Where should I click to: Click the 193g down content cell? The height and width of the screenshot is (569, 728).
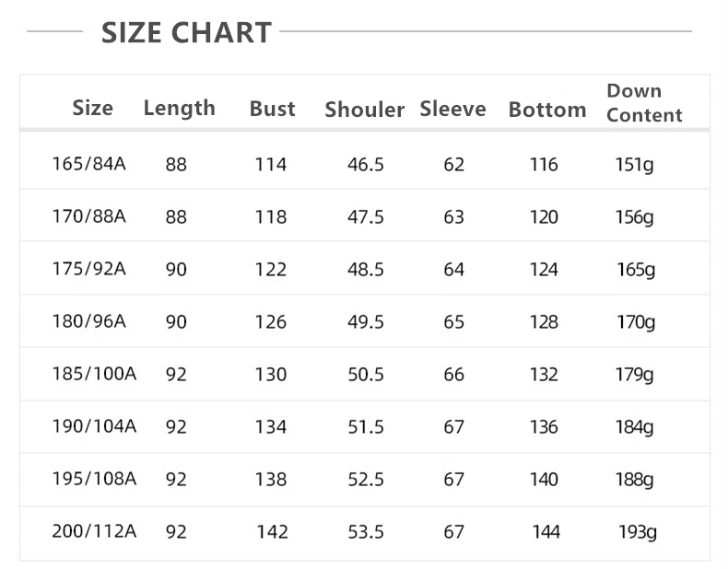click(638, 532)
